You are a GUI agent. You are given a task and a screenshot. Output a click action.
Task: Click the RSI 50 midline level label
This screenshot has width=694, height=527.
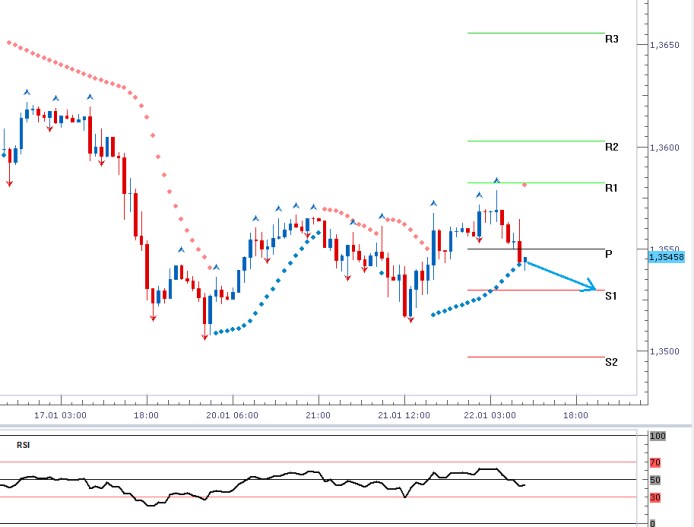[655, 480]
